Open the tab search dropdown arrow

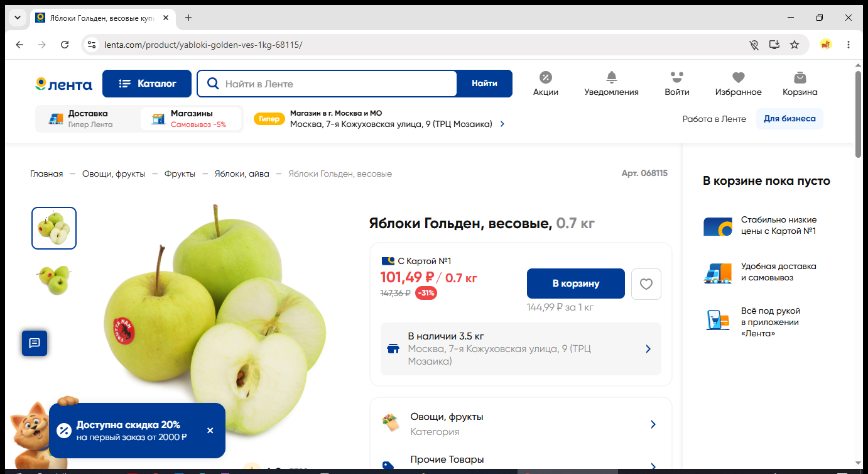coord(17,18)
